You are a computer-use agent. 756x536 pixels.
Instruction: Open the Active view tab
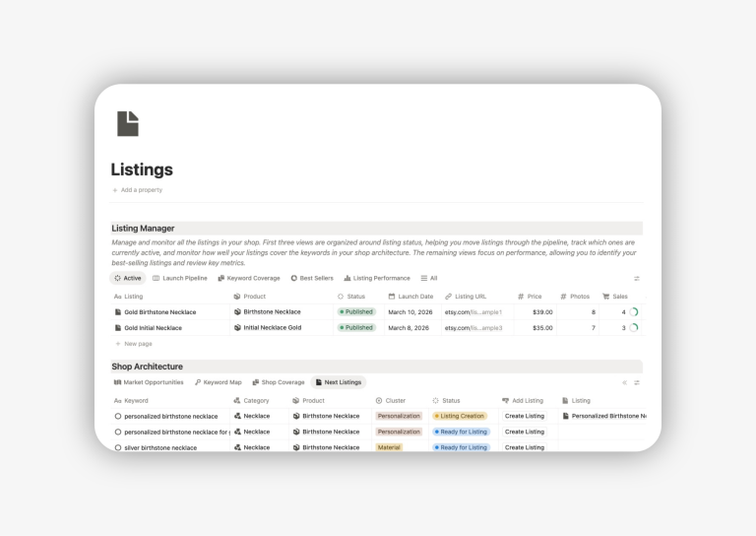(128, 279)
